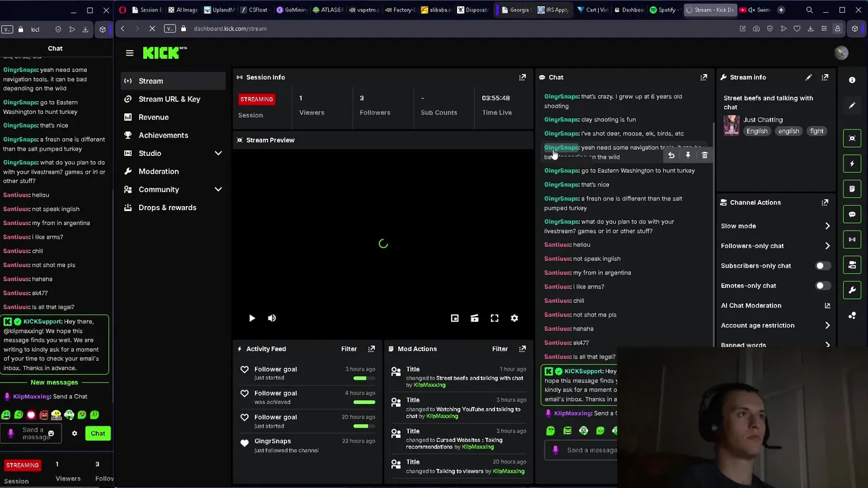Image resolution: width=868 pixels, height=488 pixels.
Task: Click GingrSnaps username in Activity Feed
Action: tap(273, 441)
